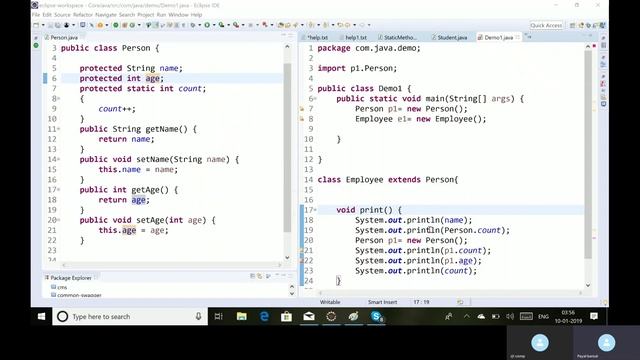Click the warning marker on Demo1 line 7
The width and height of the screenshot is (640, 360).
[x=302, y=109]
